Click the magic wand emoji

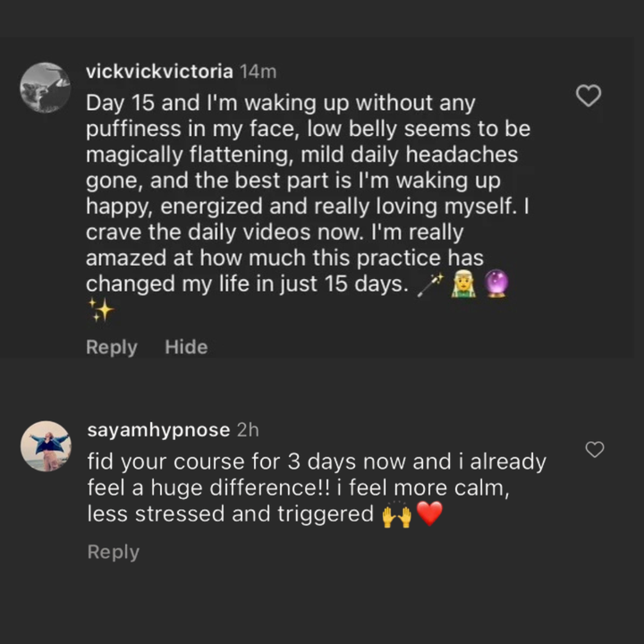pyautogui.click(x=430, y=284)
